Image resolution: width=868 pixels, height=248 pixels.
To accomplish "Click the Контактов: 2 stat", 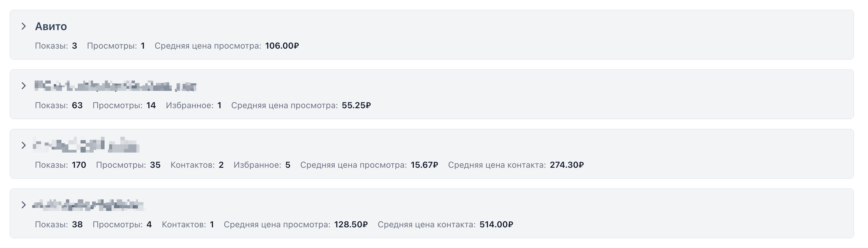I will [197, 165].
